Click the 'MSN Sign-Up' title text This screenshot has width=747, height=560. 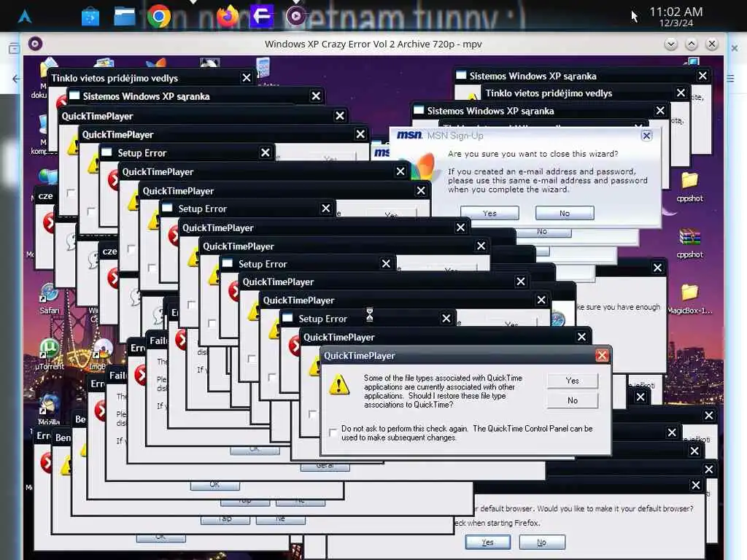point(455,136)
